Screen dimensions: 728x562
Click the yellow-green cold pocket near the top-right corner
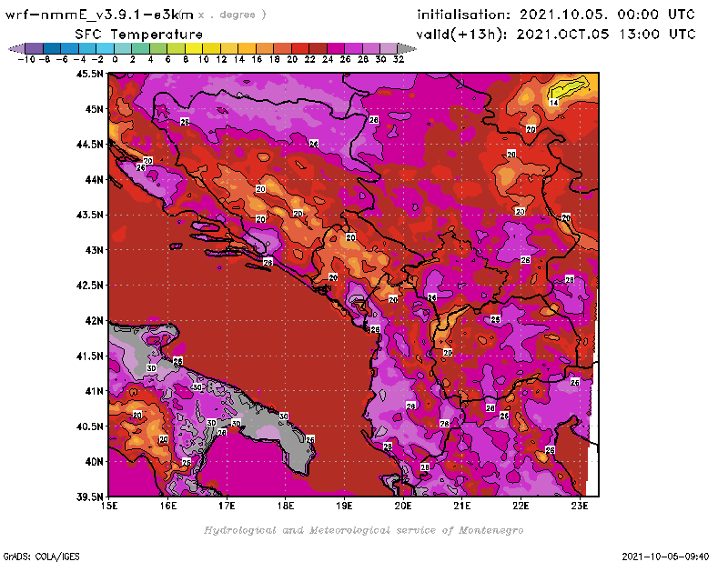pos(570,87)
